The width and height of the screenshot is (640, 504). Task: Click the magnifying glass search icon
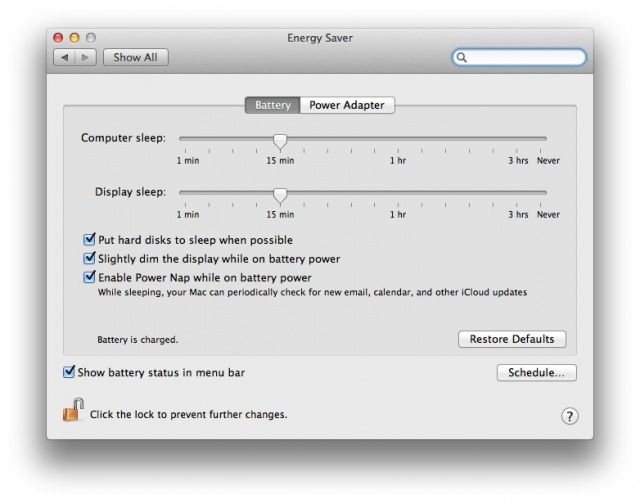(463, 58)
